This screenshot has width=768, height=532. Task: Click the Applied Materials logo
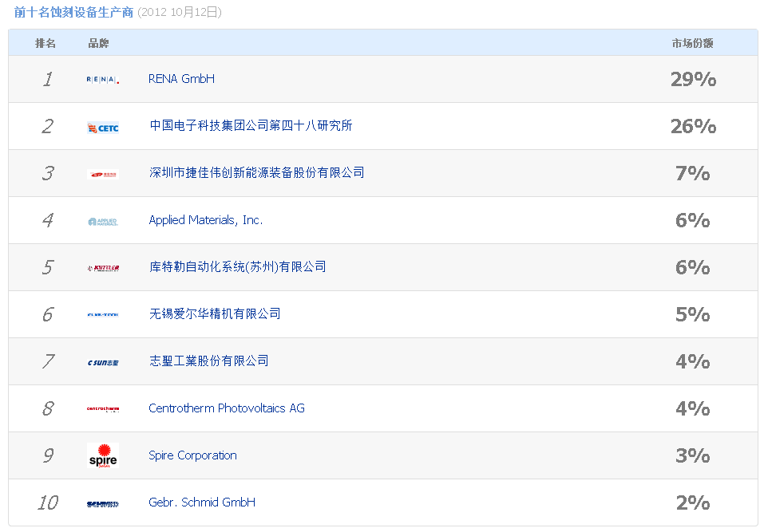tap(102, 221)
